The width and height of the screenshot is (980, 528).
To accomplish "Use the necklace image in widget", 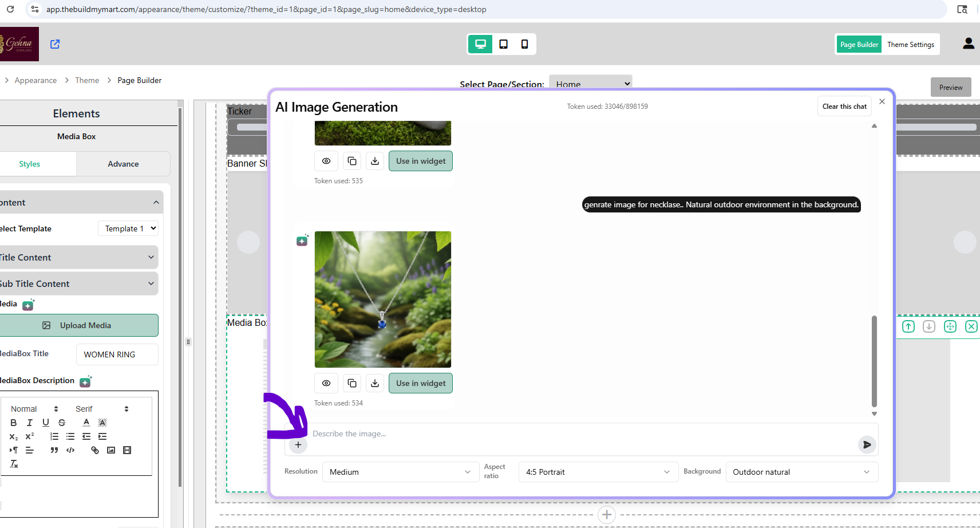I will pyautogui.click(x=421, y=383).
